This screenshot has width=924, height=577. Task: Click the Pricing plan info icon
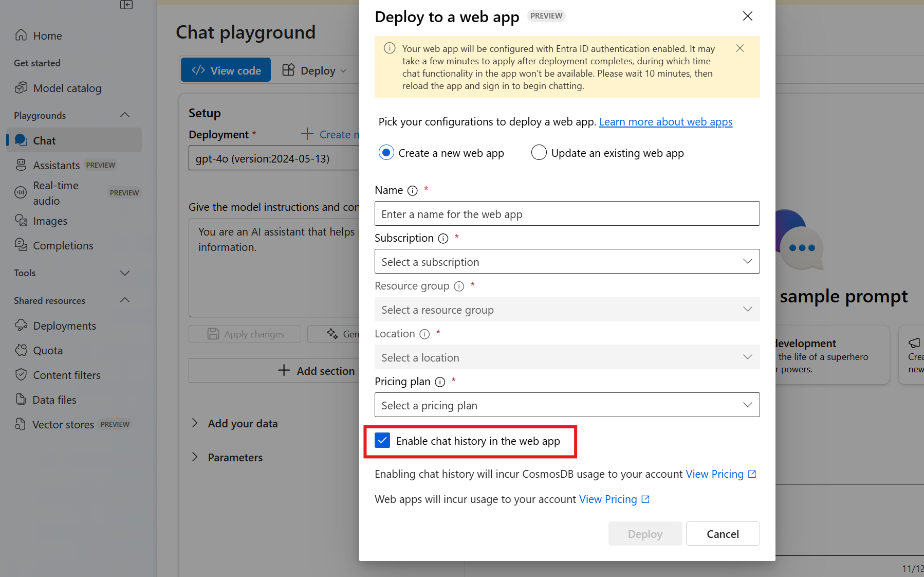click(440, 382)
